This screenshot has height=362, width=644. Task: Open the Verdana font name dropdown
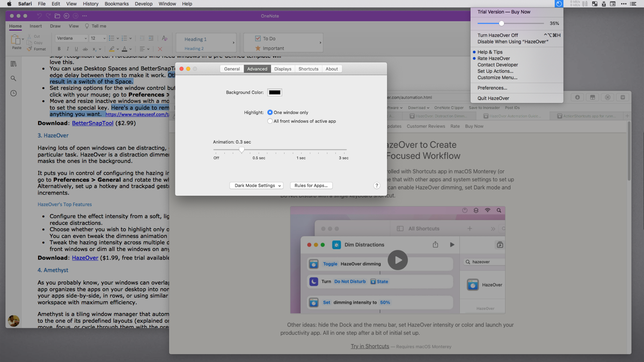[71, 39]
